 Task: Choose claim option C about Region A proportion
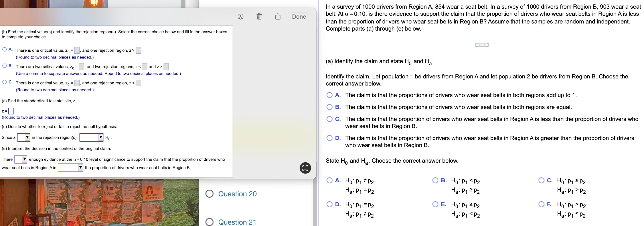tap(330, 119)
